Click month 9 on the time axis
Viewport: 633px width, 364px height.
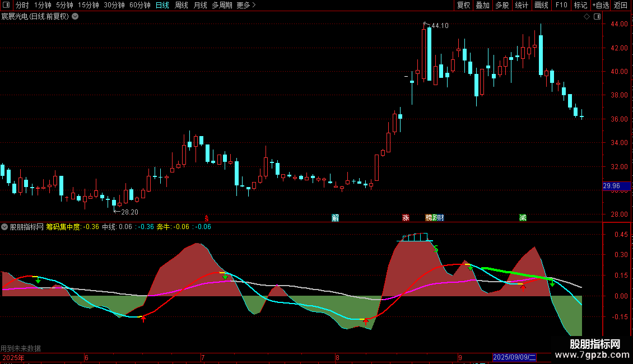(x=460, y=357)
